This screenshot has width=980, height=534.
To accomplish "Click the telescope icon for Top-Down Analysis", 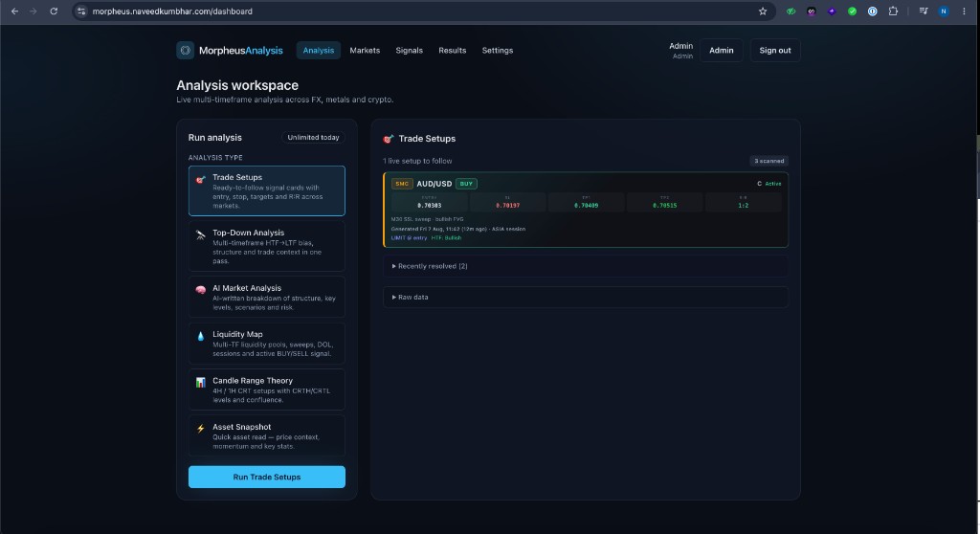I will [201, 235].
